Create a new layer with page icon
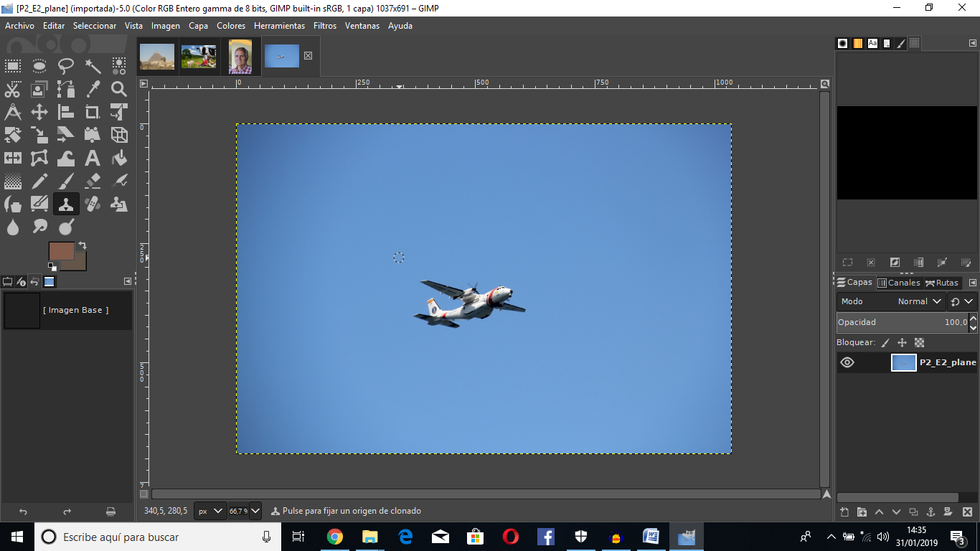 coord(844,512)
